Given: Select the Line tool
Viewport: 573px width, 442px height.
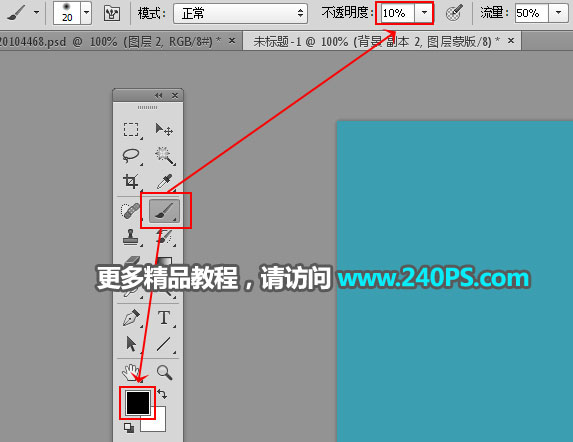Looking at the screenshot, I should click(x=164, y=344).
